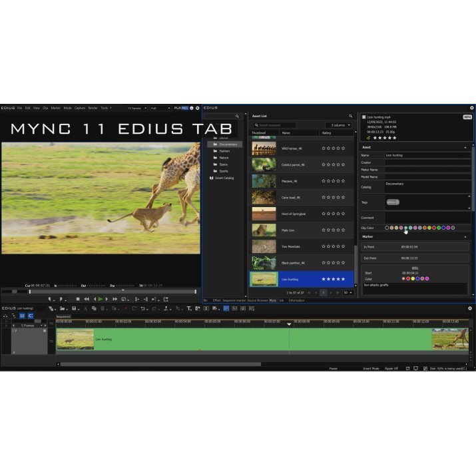Click the Loop playback icon in the player
476x476 pixels.
click(124, 299)
